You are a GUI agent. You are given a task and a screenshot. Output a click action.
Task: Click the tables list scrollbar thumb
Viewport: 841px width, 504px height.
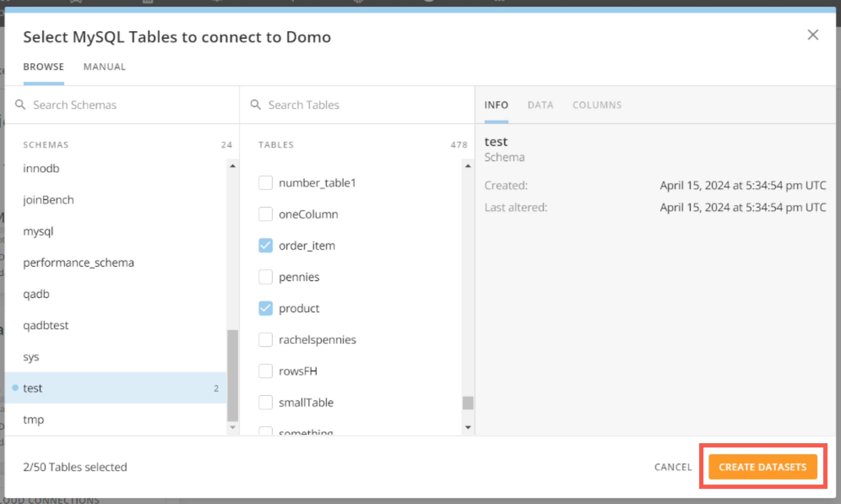coord(468,403)
